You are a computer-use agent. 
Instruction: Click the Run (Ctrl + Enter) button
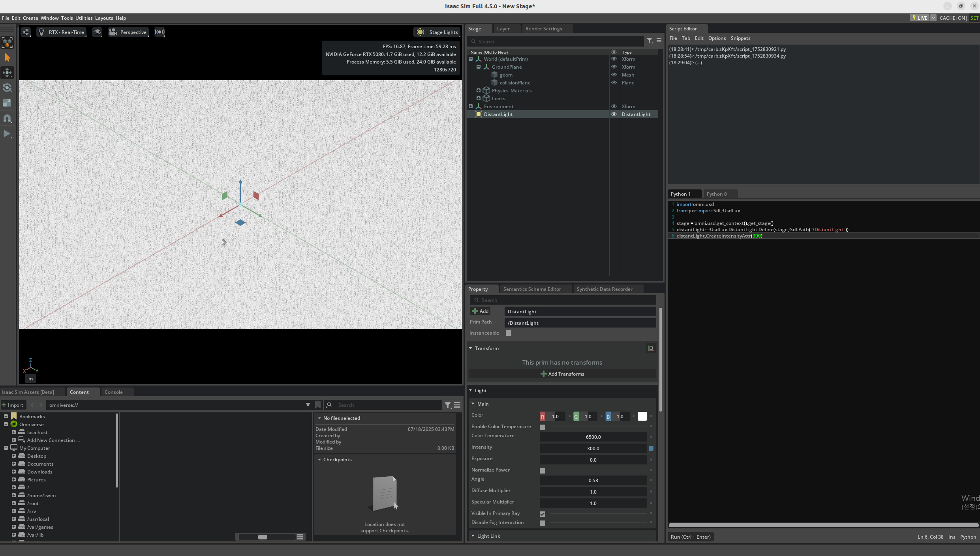point(690,537)
